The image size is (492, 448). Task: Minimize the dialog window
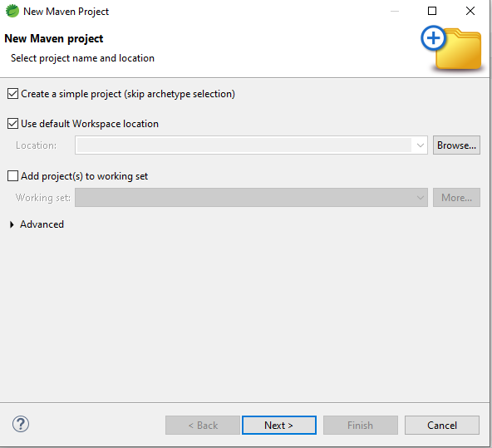395,11
